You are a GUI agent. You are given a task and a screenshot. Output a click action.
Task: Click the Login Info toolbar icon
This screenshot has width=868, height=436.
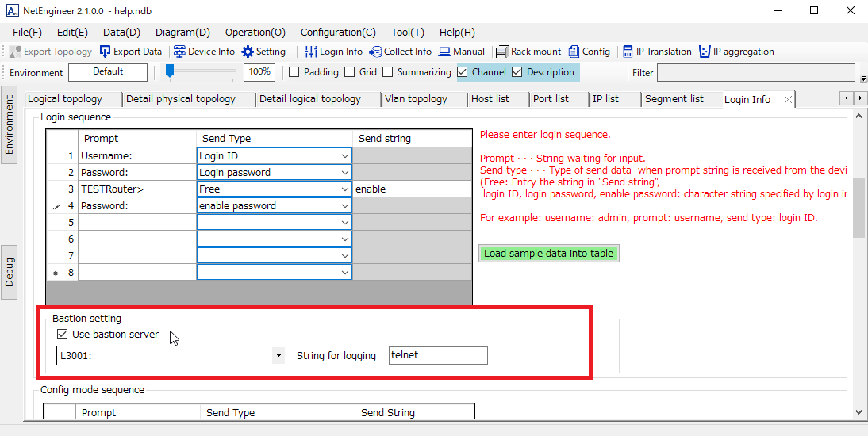[x=311, y=52]
